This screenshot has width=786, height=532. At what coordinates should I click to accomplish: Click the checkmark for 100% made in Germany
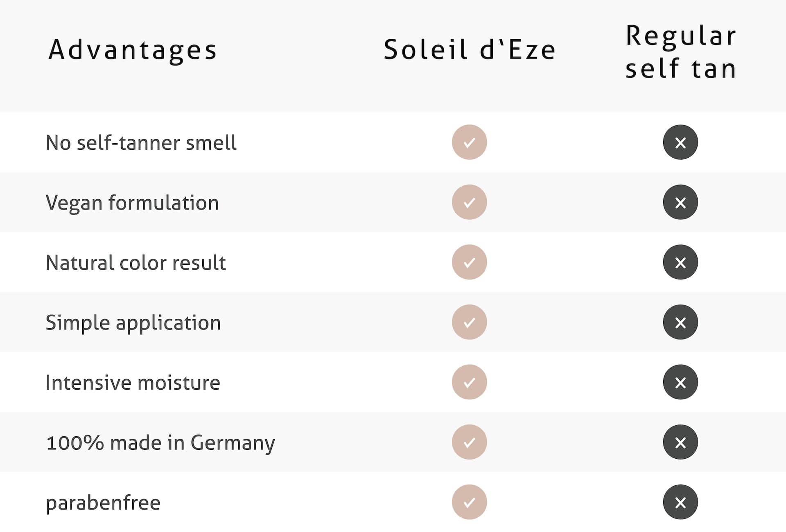tap(469, 442)
